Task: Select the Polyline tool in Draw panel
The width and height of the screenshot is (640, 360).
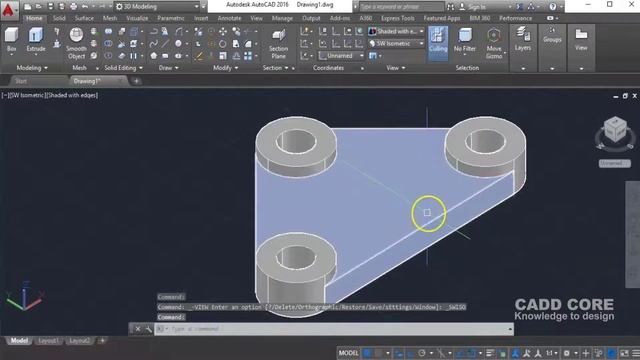Action: point(154,31)
